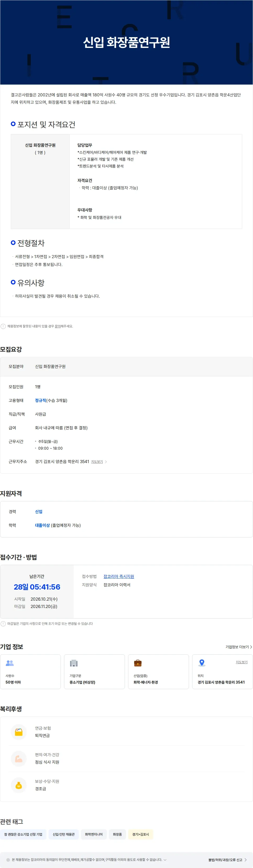Click the 사원수 50명 이하 card
Image resolution: width=253 pixels, height=868 pixels.
[x=30, y=671]
